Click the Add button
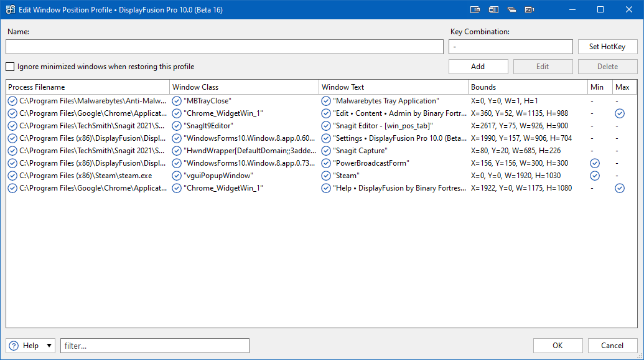 478,67
